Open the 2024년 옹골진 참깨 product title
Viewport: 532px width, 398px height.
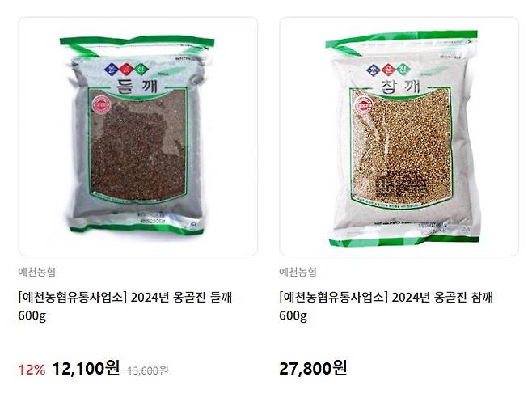[x=386, y=307]
